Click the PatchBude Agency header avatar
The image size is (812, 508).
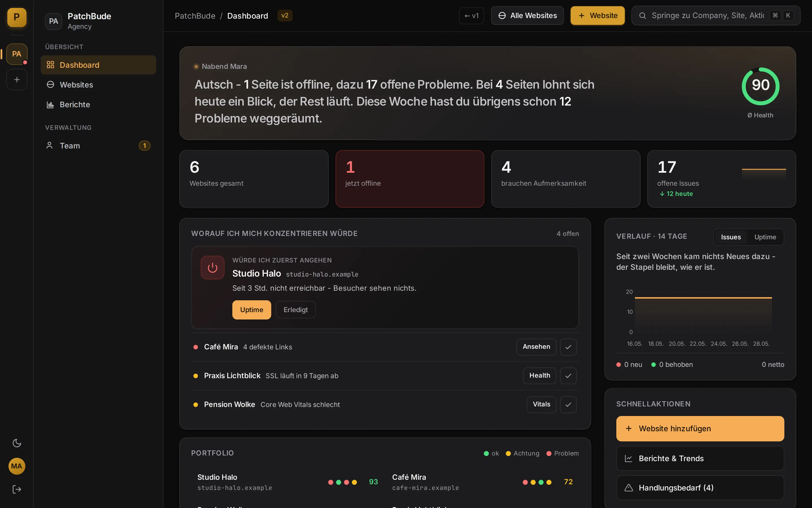coord(53,21)
